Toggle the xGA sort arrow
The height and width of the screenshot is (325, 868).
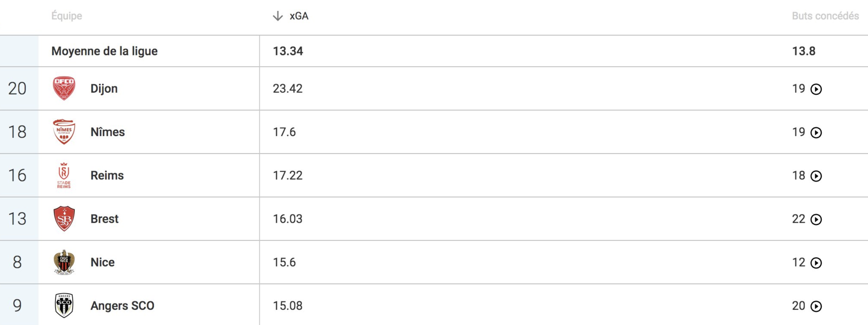(x=278, y=16)
